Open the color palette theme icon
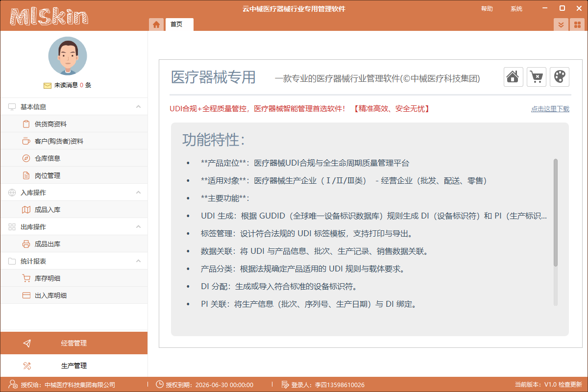This screenshot has width=588, height=392. point(559,77)
